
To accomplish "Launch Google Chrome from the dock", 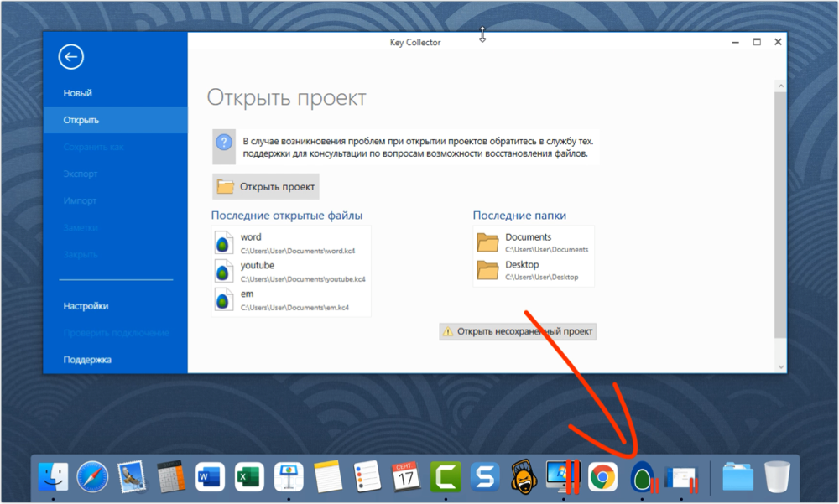I will [602, 475].
